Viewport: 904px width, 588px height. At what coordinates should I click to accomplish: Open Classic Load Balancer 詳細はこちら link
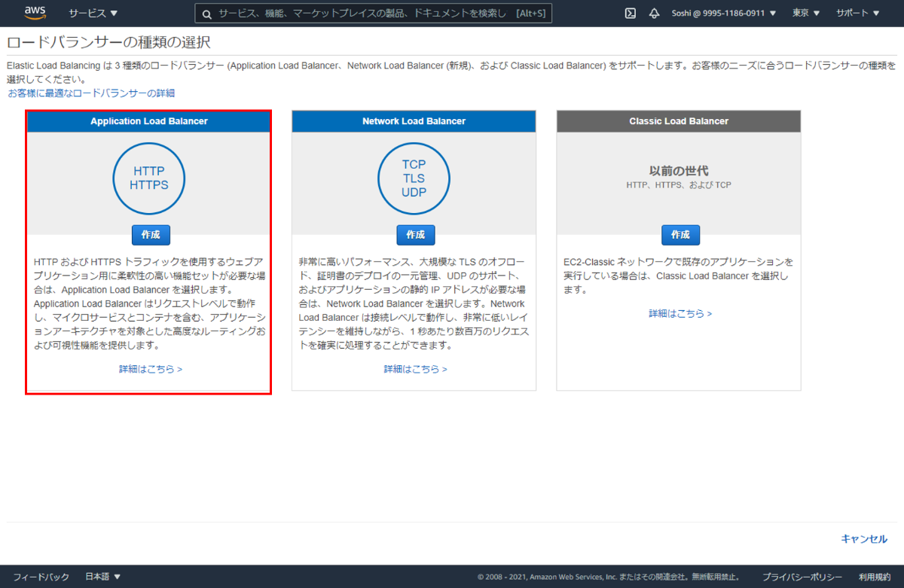click(x=681, y=313)
